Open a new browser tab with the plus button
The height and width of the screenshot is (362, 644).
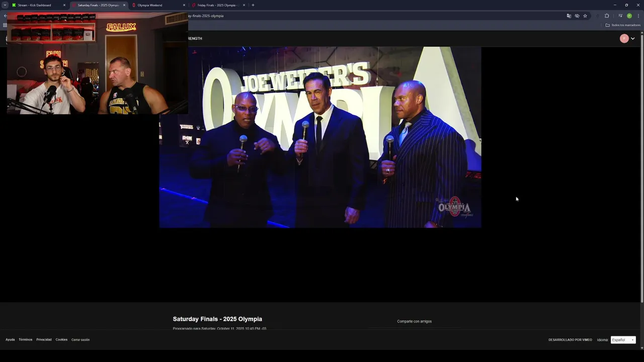[253, 5]
